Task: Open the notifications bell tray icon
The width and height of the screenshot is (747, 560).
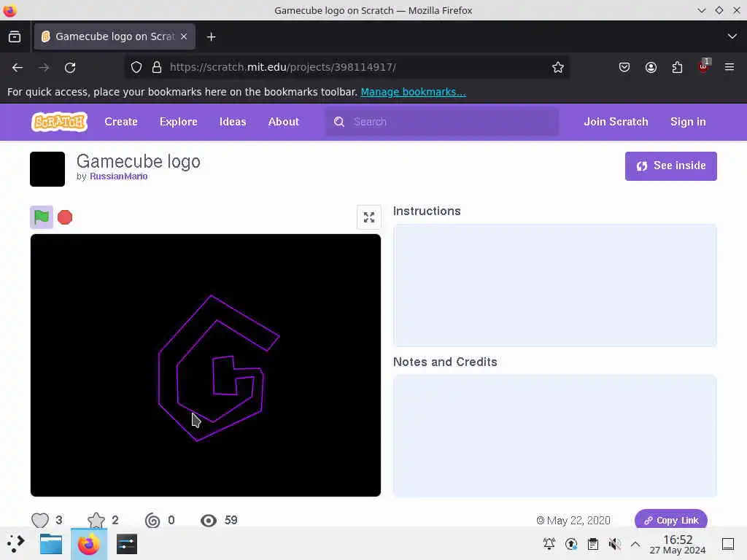Action: (x=549, y=544)
